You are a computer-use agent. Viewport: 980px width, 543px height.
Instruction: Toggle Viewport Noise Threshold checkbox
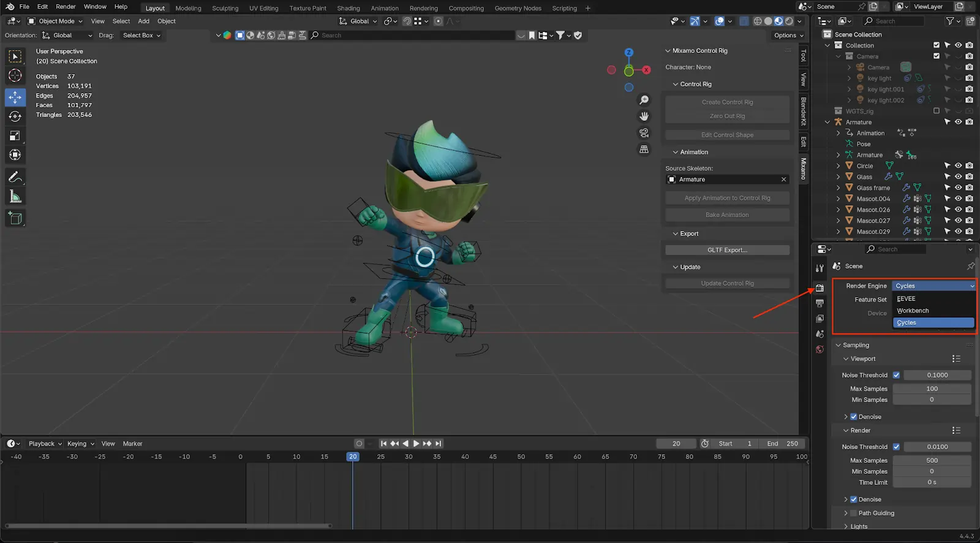coord(896,375)
